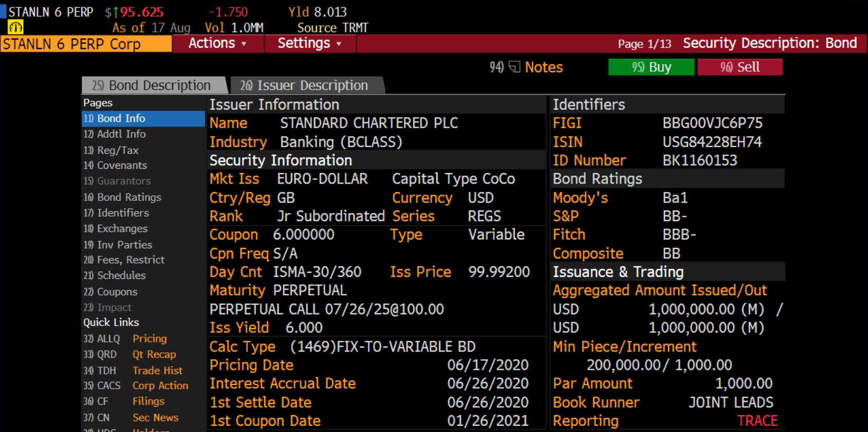Click the Reporting value TRACE
Viewport: 868px width, 432px height.
757,421
